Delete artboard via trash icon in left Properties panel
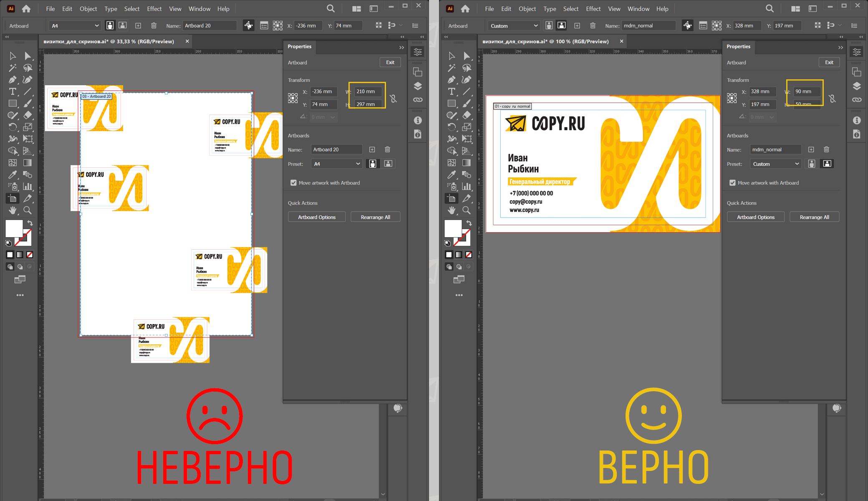The height and width of the screenshot is (501, 868). [x=387, y=149]
